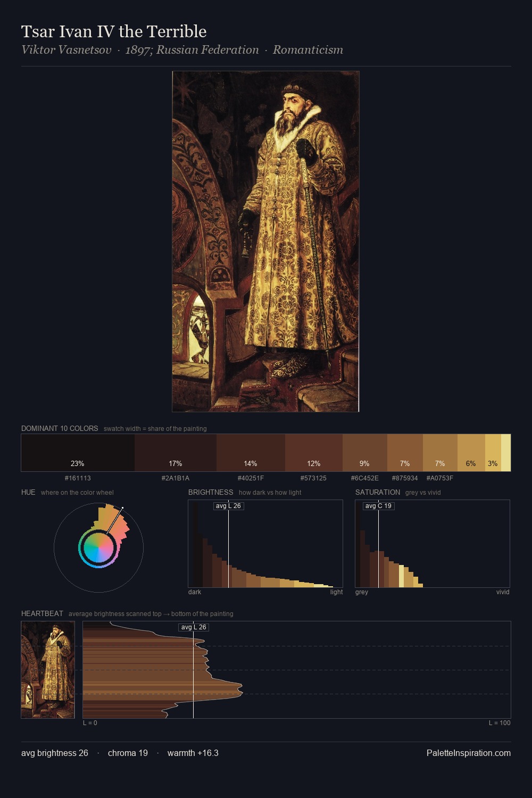Click hex code #2A1B1A
532x798 pixels.
click(176, 478)
